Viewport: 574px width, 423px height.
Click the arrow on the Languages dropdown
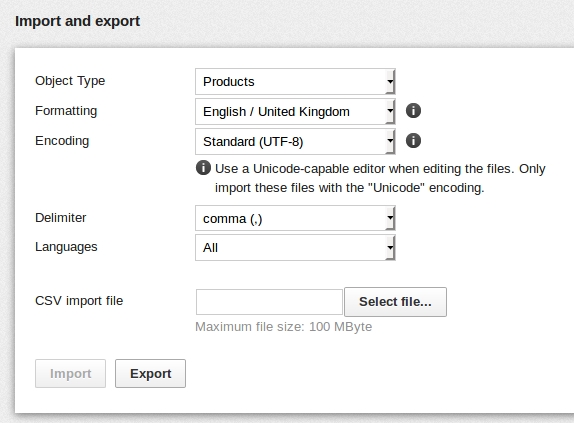pyautogui.click(x=390, y=248)
